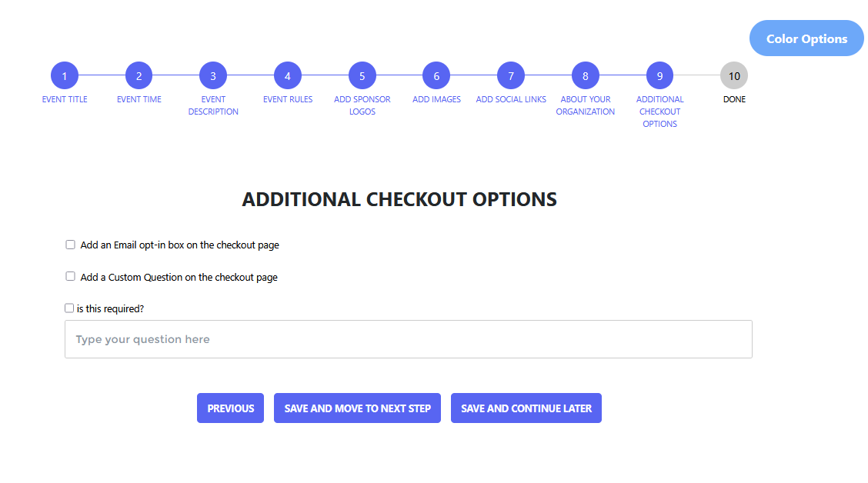The height and width of the screenshot is (483, 868).
Task: Click the "Type your question here" field
Action: pos(408,339)
